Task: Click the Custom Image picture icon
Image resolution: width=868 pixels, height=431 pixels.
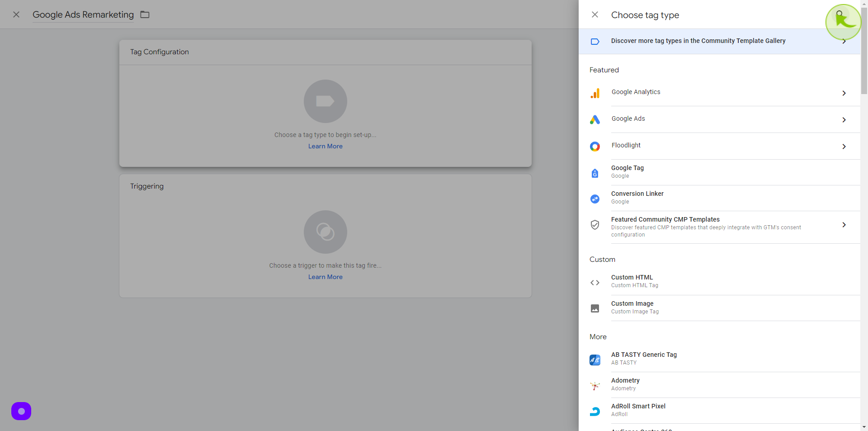Action: (595, 308)
